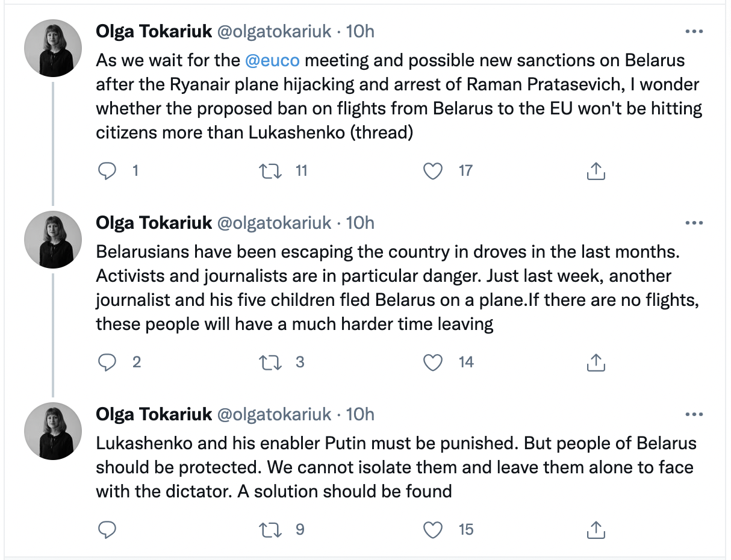Viewport: 731px width, 560px height.
Task: Reply to the third tweet about Lukashenko
Action: 107,530
